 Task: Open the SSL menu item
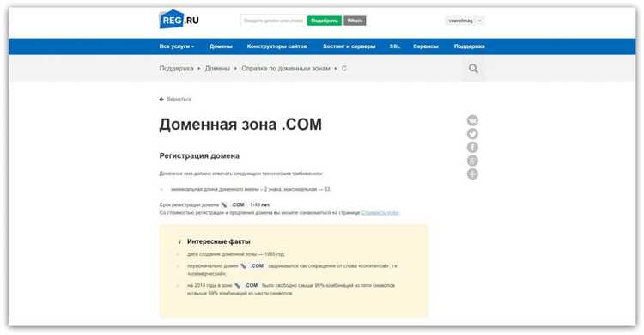coord(395,46)
